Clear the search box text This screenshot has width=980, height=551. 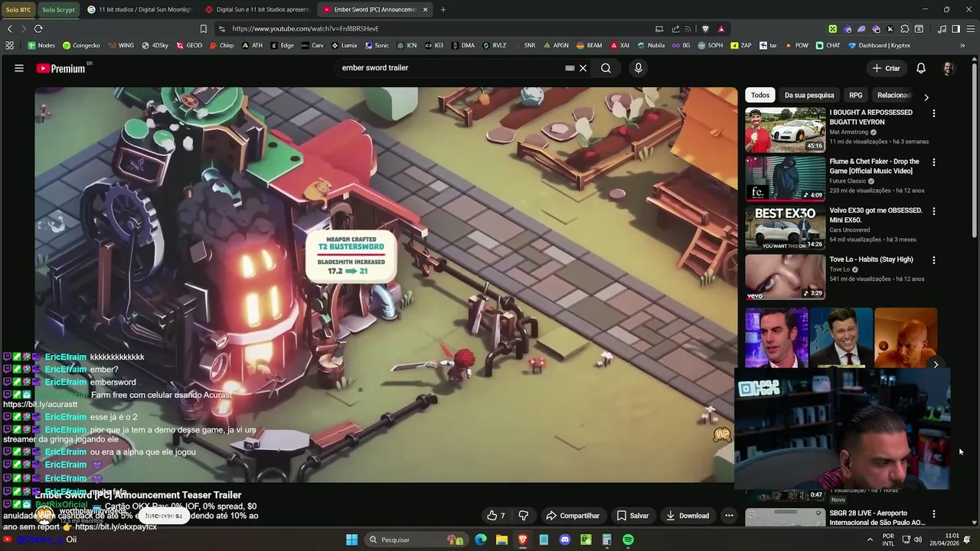583,68
